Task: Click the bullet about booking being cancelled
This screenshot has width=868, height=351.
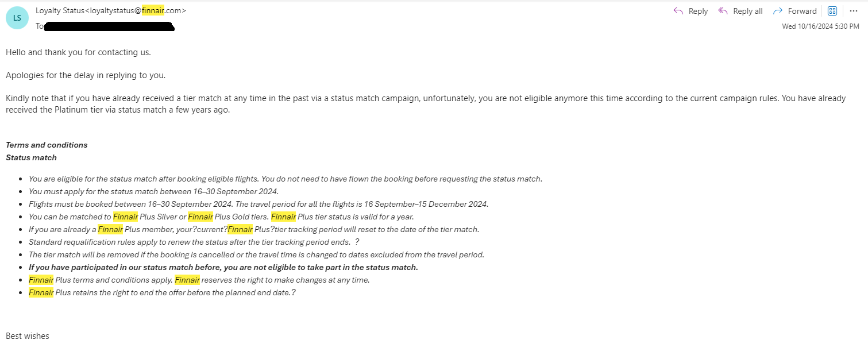Action: pos(256,254)
